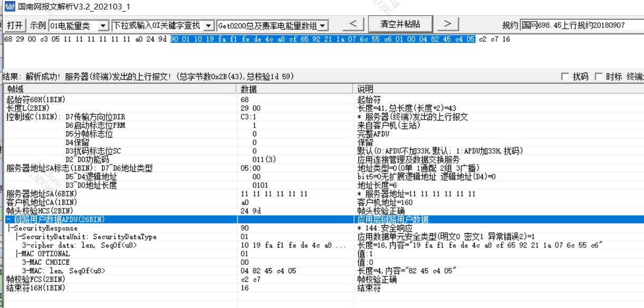The image size is (644, 308).
Task: Click the data cell '24 9d'
Action: click(250, 211)
